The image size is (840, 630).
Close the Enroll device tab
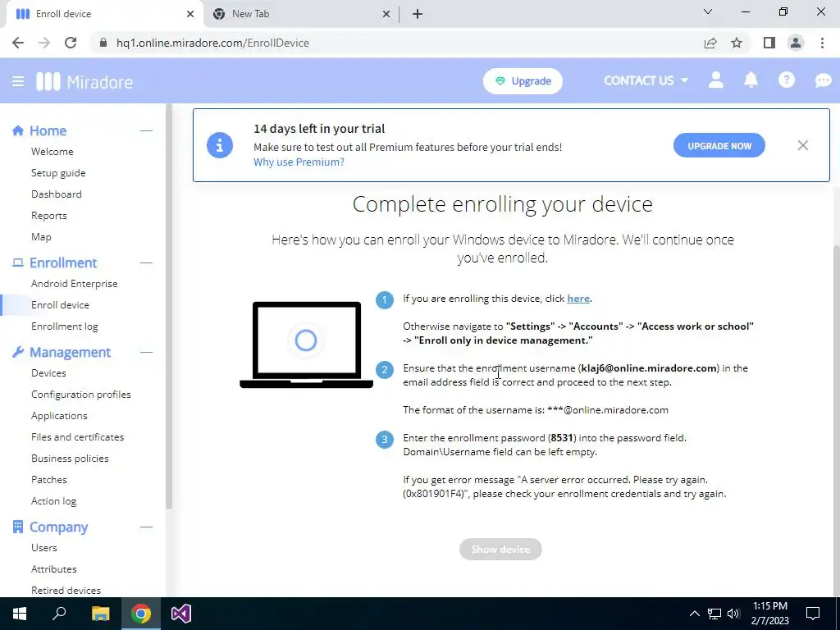[190, 14]
